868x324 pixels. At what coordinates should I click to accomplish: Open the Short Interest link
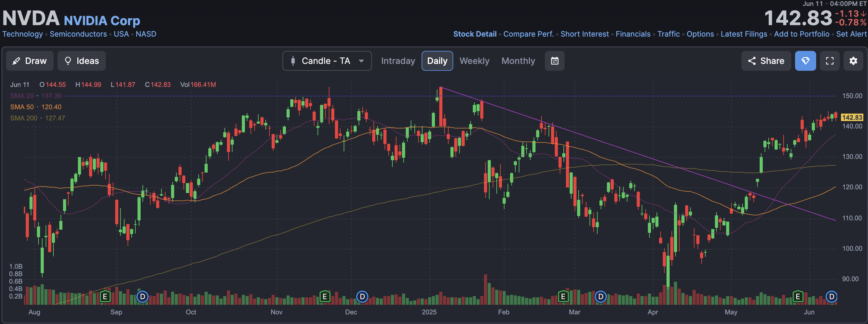[x=585, y=34]
